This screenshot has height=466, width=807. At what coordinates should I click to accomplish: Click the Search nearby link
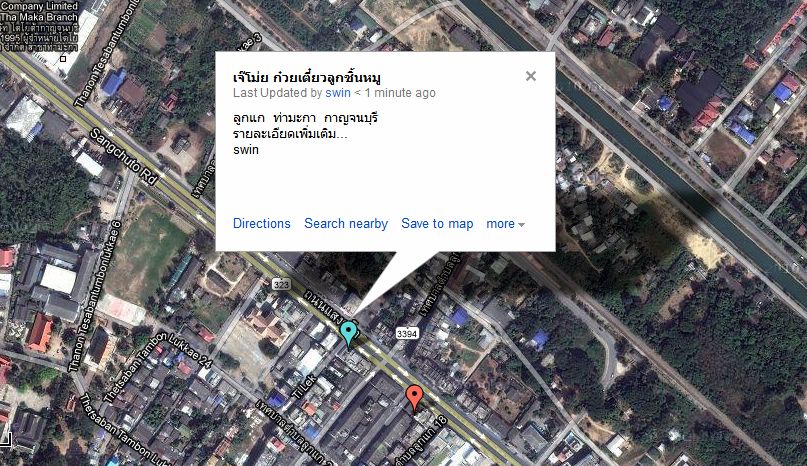click(x=346, y=223)
